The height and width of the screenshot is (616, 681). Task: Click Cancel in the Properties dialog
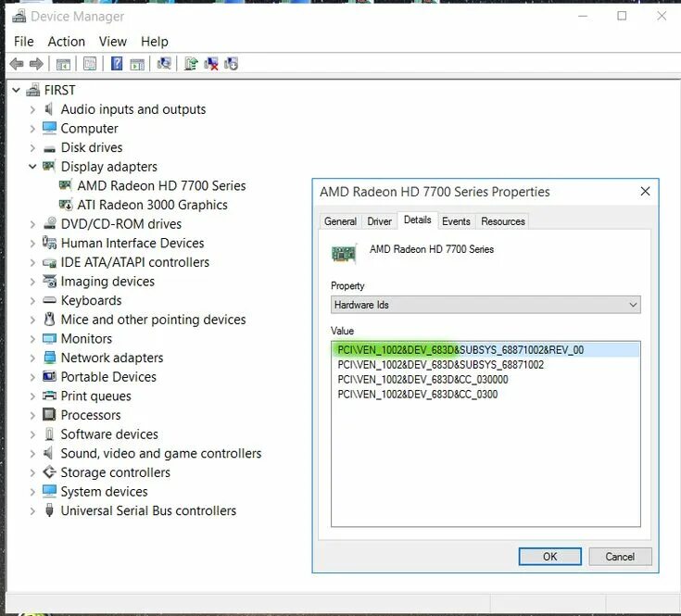pyautogui.click(x=620, y=557)
